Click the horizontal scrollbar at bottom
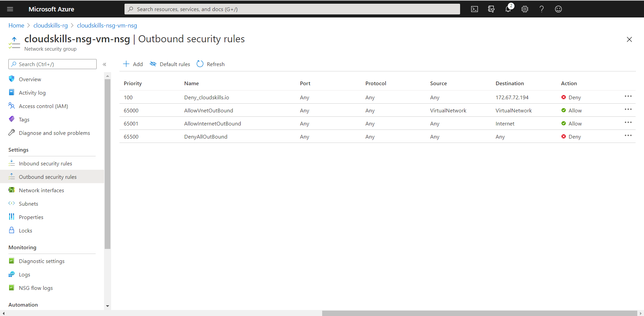 click(x=479, y=313)
